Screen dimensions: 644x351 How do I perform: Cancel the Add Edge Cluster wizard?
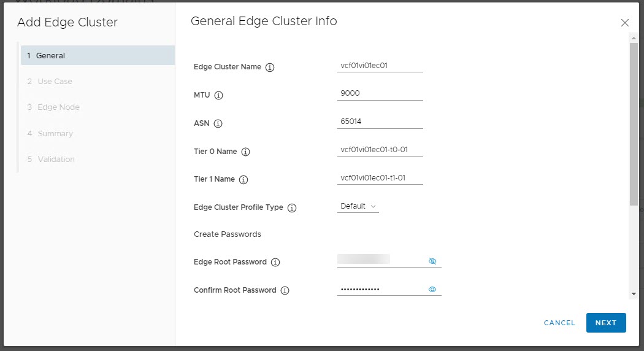[x=559, y=323]
